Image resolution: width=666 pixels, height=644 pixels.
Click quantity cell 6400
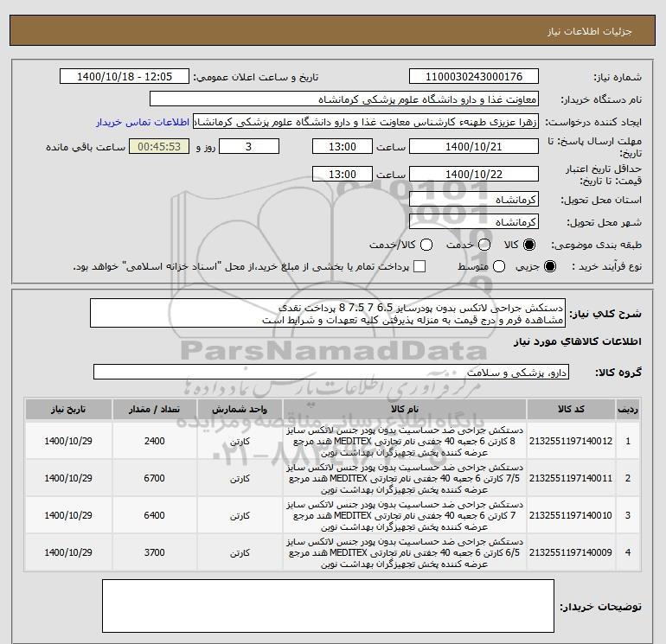154,516
